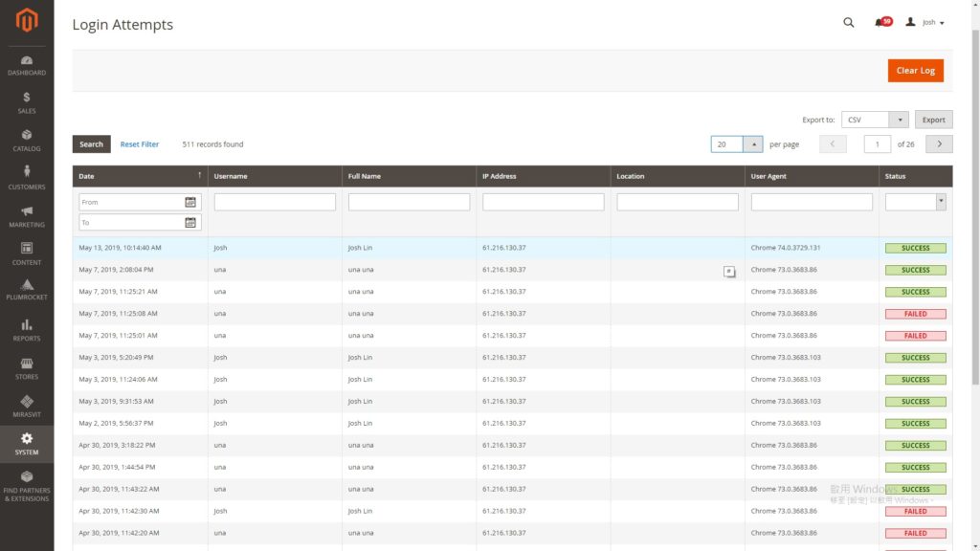Toggle Date column sort arrow
Screen dimensions: 980x551
pyautogui.click(x=199, y=176)
